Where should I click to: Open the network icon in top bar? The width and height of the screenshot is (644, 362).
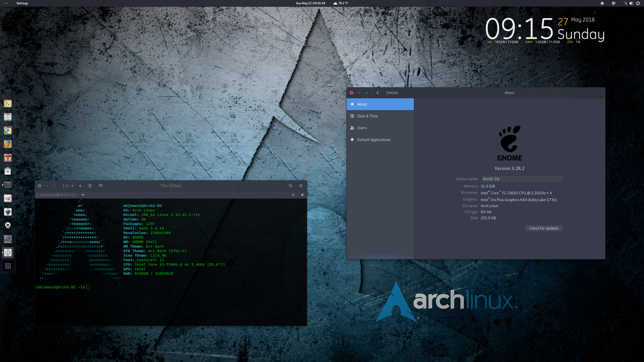point(625,3)
